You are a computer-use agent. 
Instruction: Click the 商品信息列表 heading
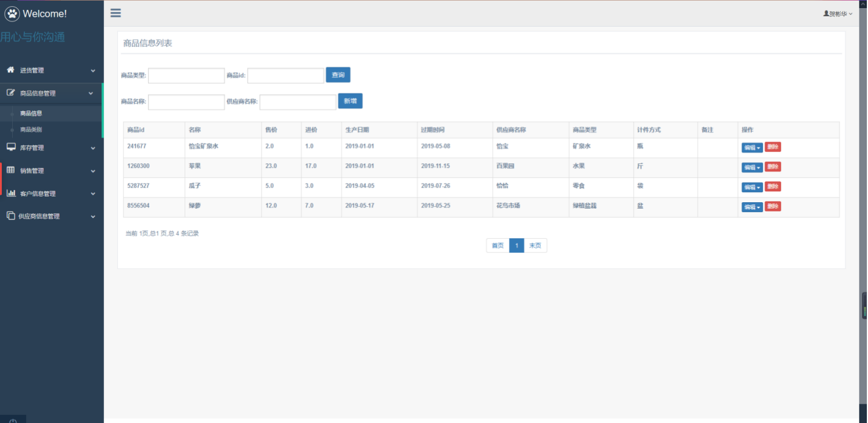point(148,43)
